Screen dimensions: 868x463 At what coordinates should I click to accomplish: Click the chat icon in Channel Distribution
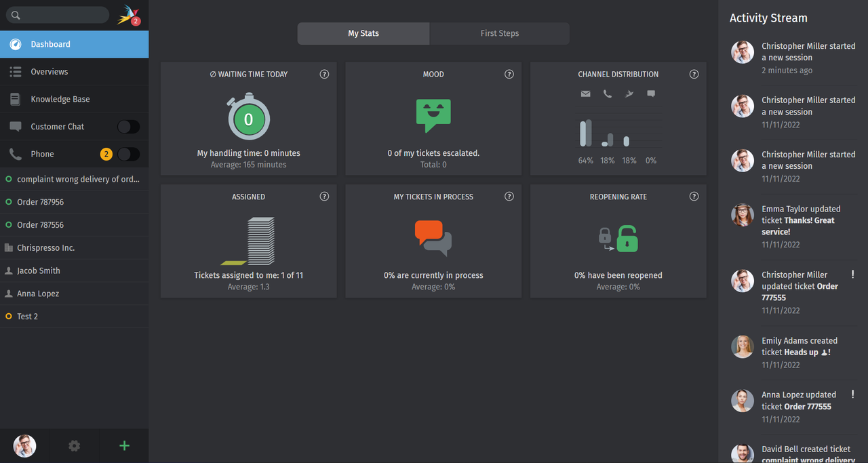tap(650, 94)
